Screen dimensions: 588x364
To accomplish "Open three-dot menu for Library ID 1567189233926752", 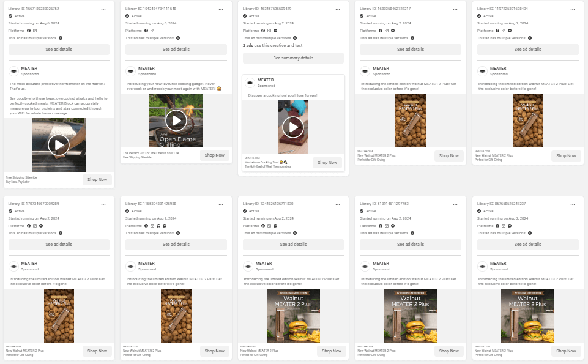I will pos(103,9).
